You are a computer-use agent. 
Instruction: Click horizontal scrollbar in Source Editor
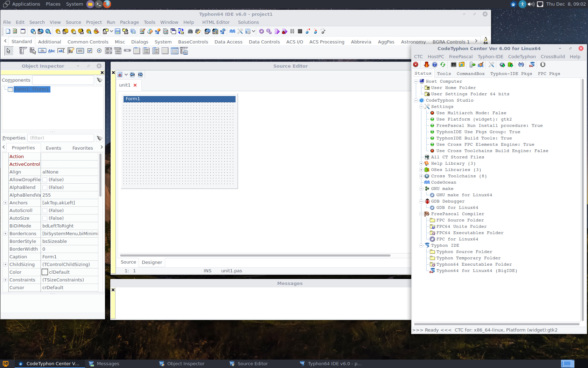coord(255,255)
